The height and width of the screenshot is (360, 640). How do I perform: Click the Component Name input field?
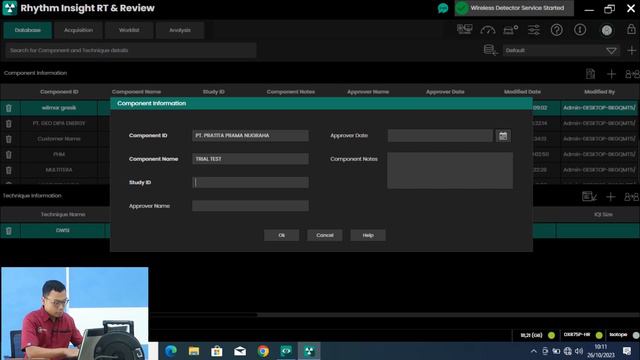coord(250,159)
